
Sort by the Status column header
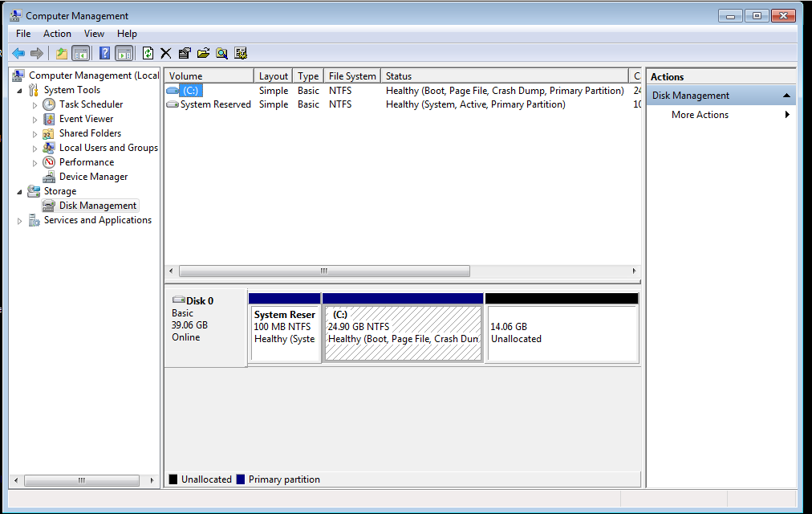(x=505, y=76)
